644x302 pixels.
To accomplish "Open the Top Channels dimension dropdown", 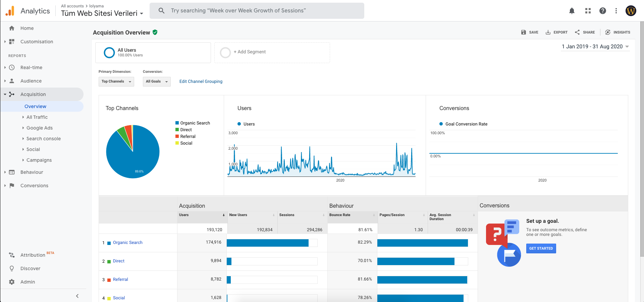I will tap(116, 82).
